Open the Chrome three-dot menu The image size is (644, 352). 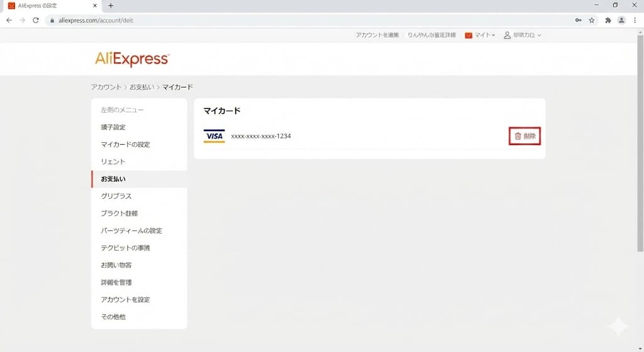tap(635, 20)
